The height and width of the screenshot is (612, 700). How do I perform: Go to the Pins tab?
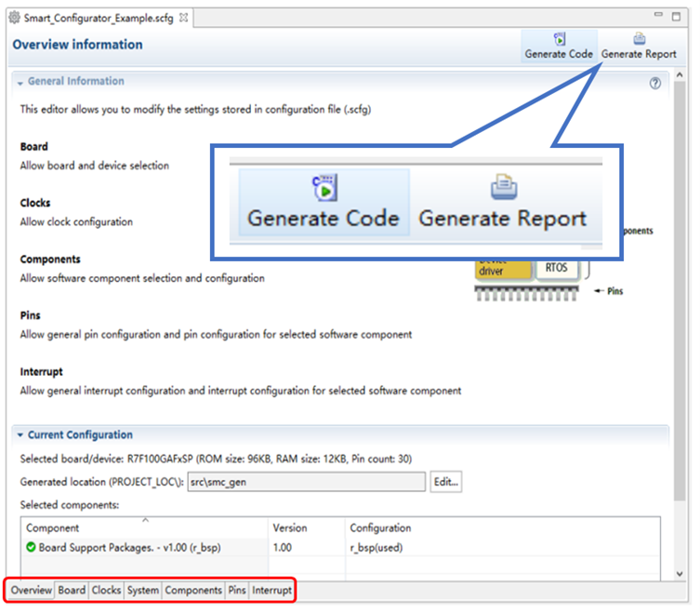pos(237,591)
